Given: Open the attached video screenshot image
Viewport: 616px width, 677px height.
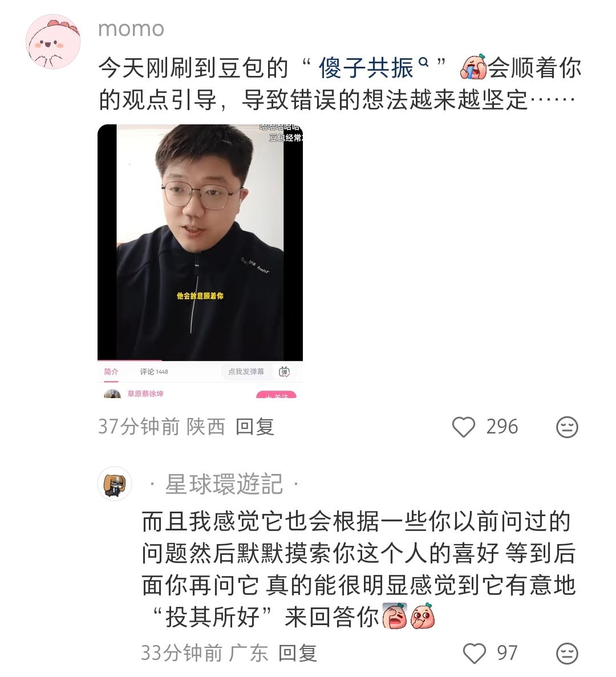Looking at the screenshot, I should [x=200, y=261].
